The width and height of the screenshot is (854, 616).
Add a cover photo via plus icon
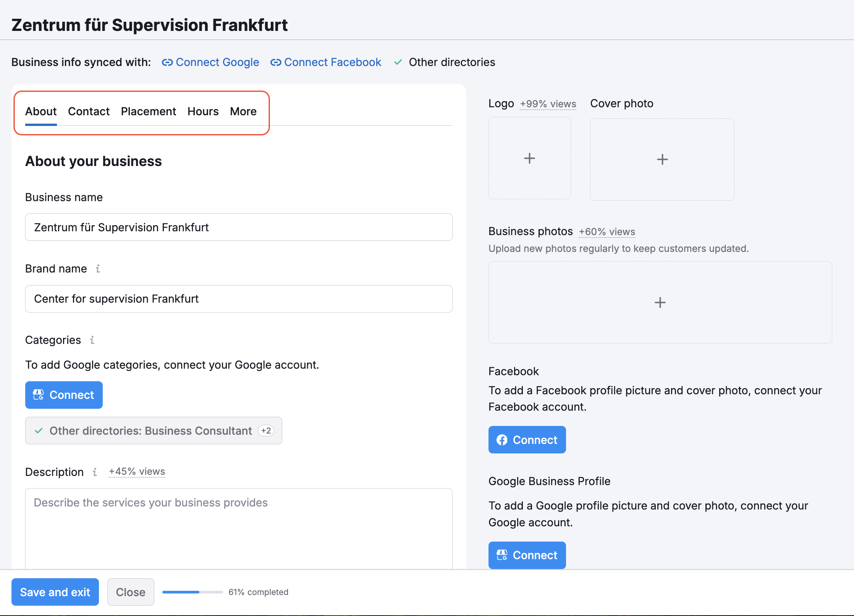[662, 160]
